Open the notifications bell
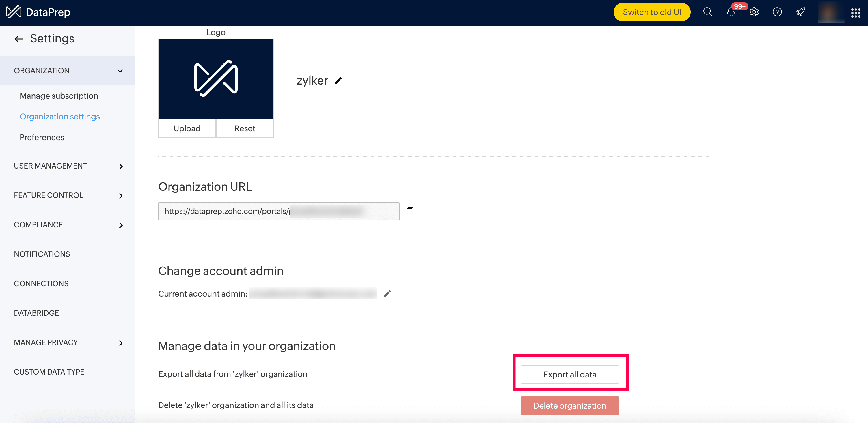Screen dimensions: 868x423 click(x=731, y=12)
